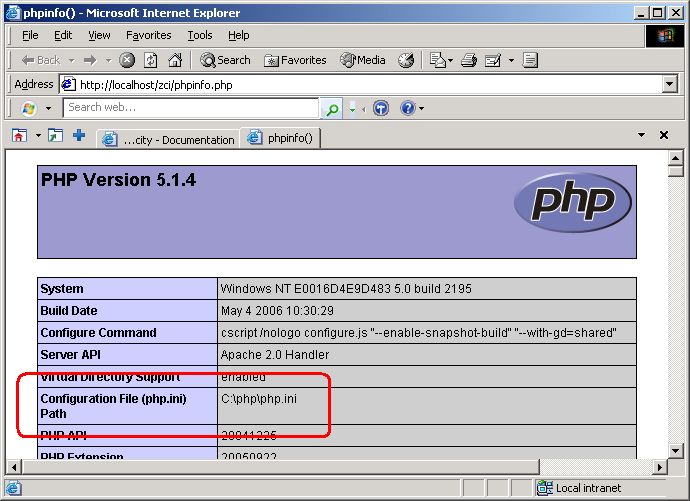Expand the Edit icon dropdown arrow

[511, 60]
